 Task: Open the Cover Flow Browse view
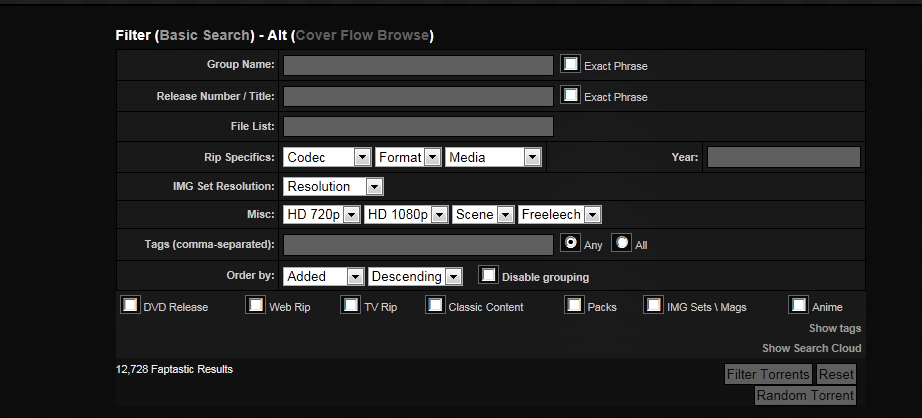[x=362, y=36]
